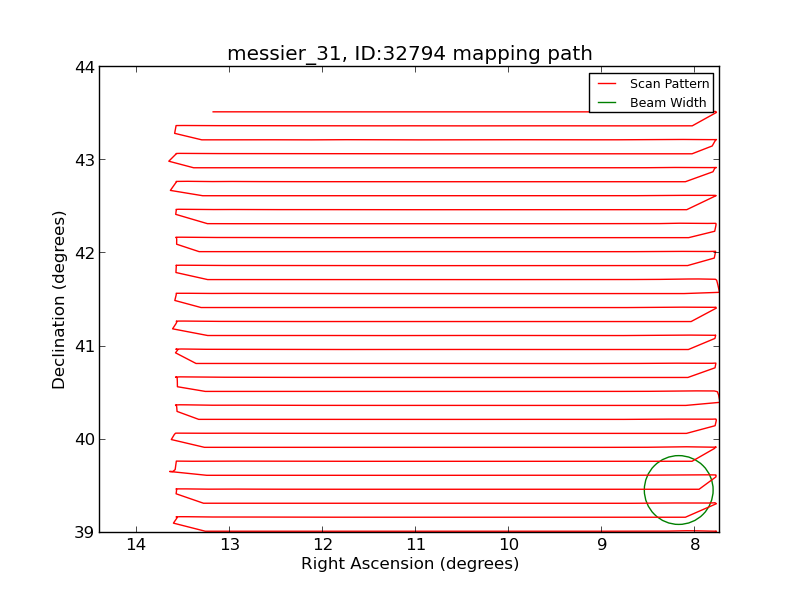800x600 pixels.
Task: Click the Right Ascension (degrees) axis label
Action: [x=409, y=564]
